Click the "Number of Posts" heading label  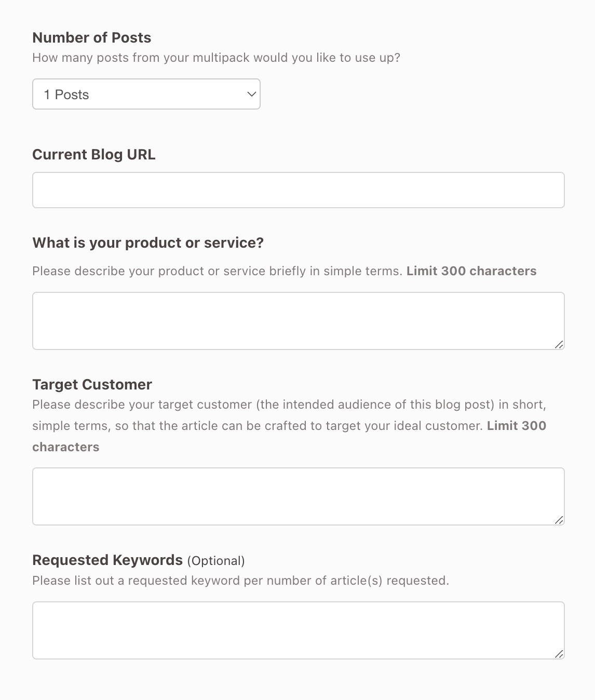(92, 37)
